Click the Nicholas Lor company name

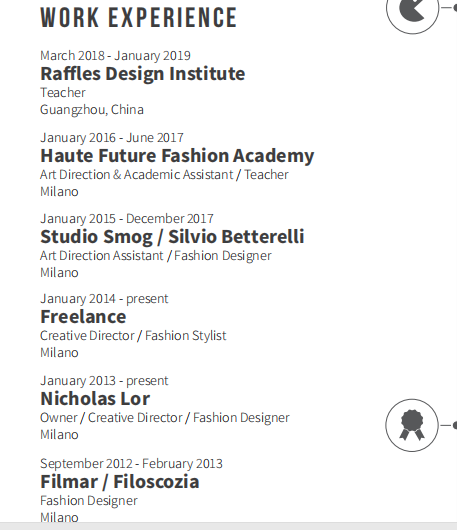coord(95,399)
